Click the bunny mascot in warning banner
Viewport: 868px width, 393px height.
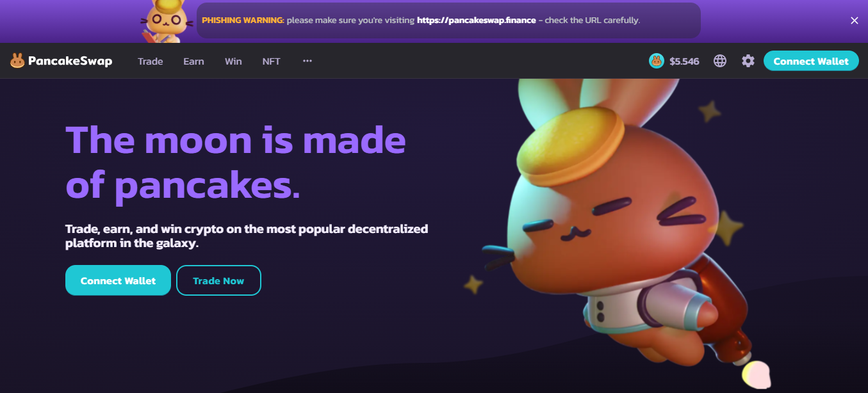tap(167, 20)
